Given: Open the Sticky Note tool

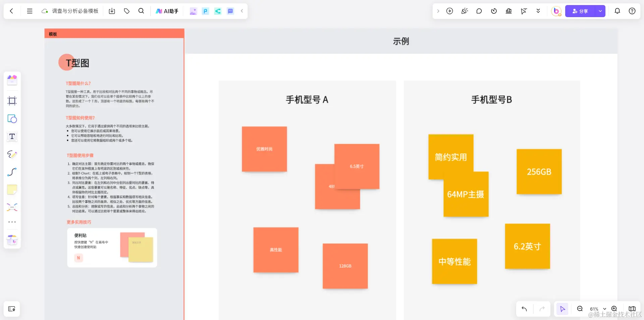Looking at the screenshot, I should (x=12, y=190).
